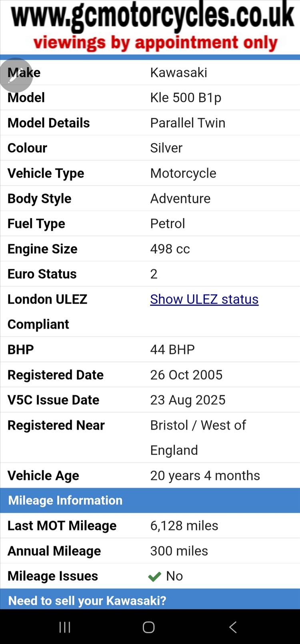This screenshot has width=300, height=644.
Task: Select the Engine Size 498 cc value
Action: pyautogui.click(x=170, y=249)
